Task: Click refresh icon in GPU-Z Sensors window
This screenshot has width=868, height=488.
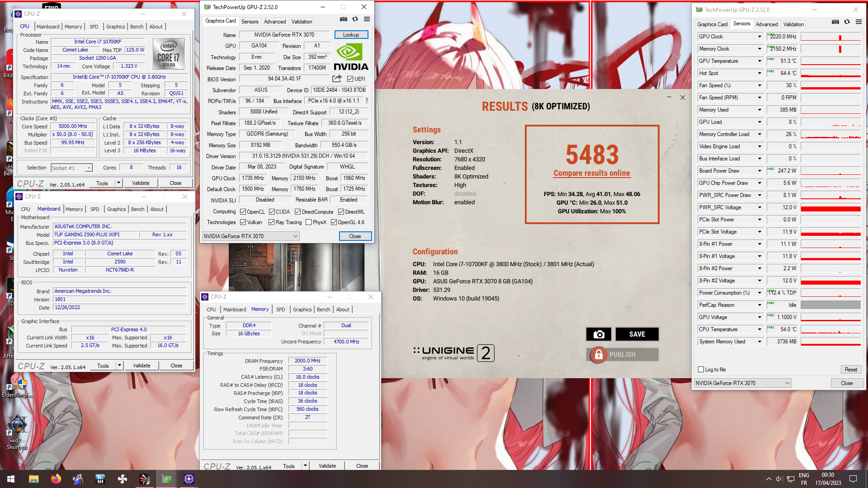Action: coord(847,22)
